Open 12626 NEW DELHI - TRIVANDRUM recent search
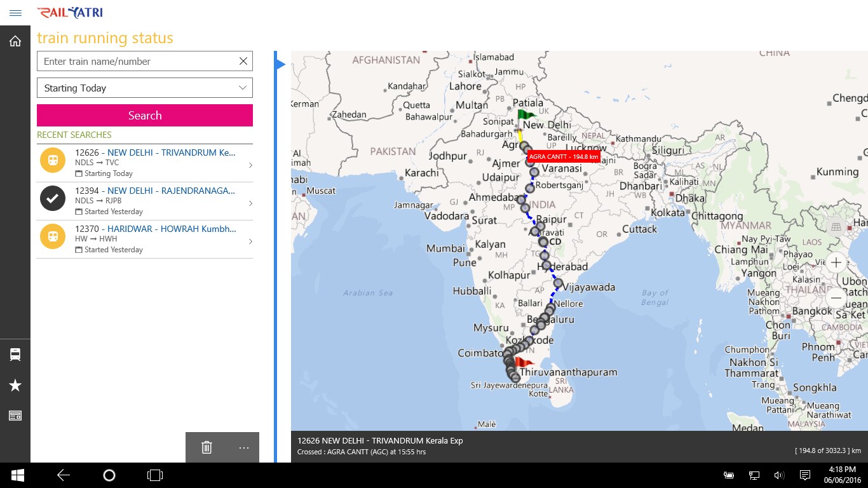The image size is (868, 488). pyautogui.click(x=145, y=163)
